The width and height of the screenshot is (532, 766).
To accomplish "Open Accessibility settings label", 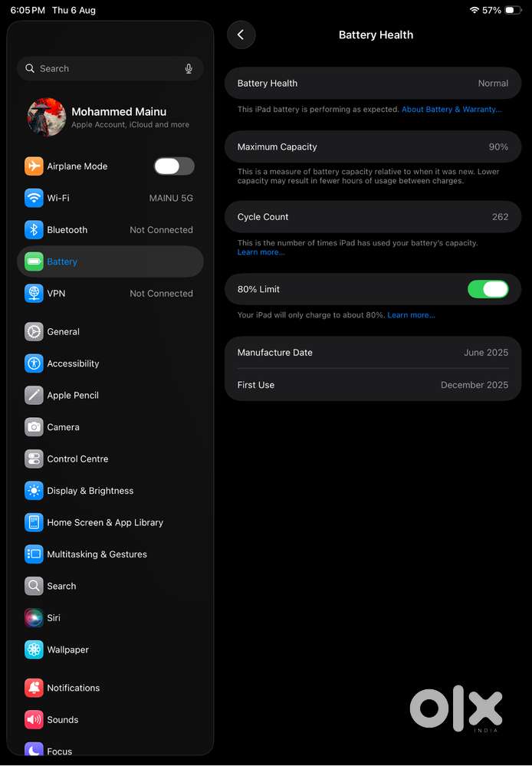I will tap(73, 363).
